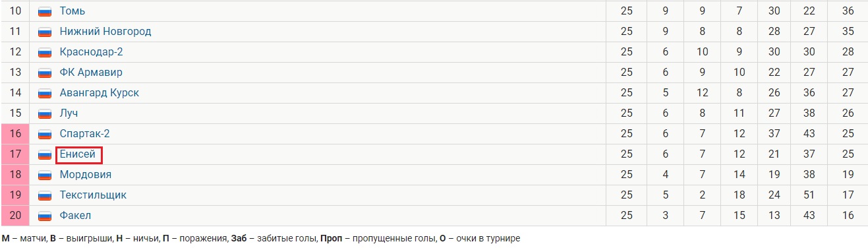Select the ФК Армавир team link
Image resolution: width=868 pixels, height=250 pixels.
pyautogui.click(x=91, y=73)
